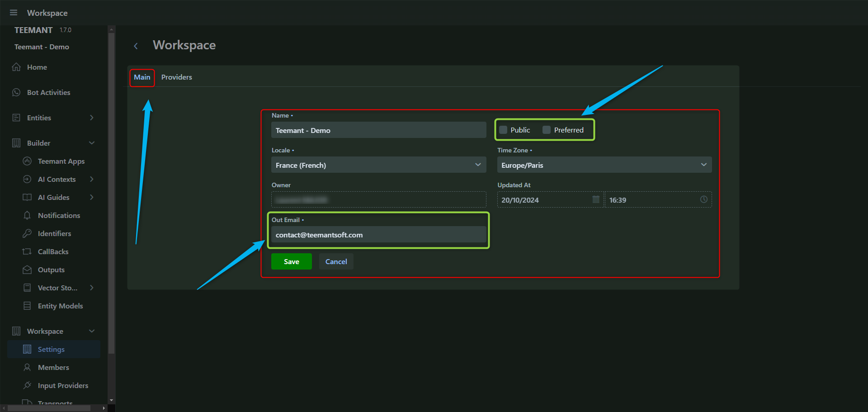Open the Updated At calendar picker icon
The image size is (868, 412).
(596, 199)
